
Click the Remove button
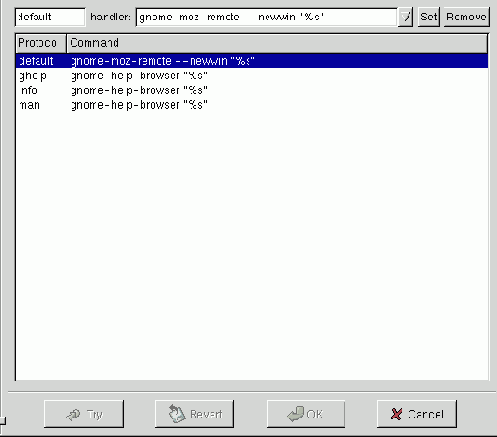pyautogui.click(x=466, y=17)
